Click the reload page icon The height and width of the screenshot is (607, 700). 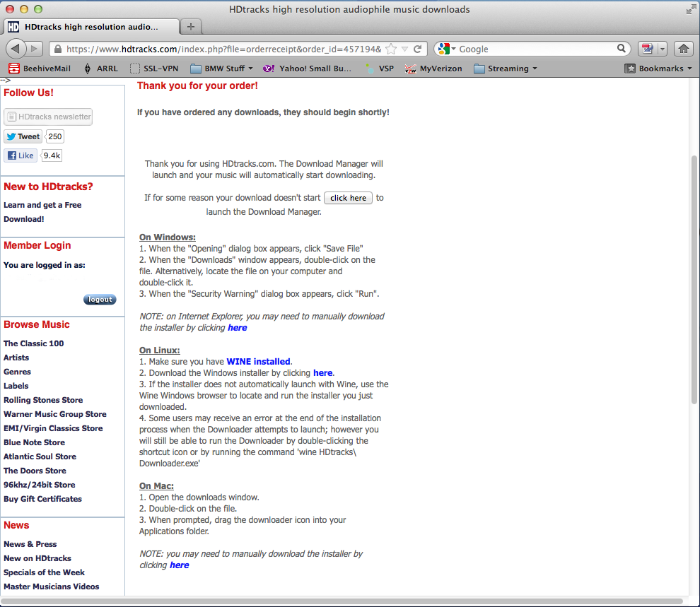coord(418,49)
